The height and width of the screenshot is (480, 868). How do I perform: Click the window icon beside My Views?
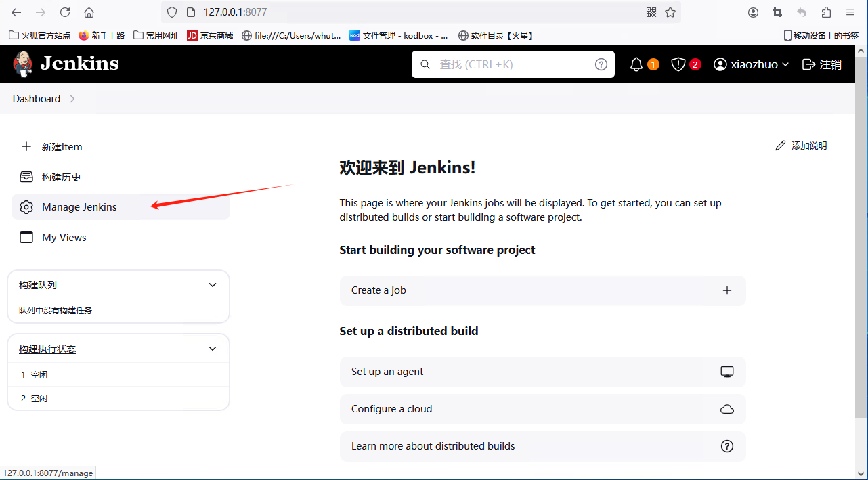[26, 238]
